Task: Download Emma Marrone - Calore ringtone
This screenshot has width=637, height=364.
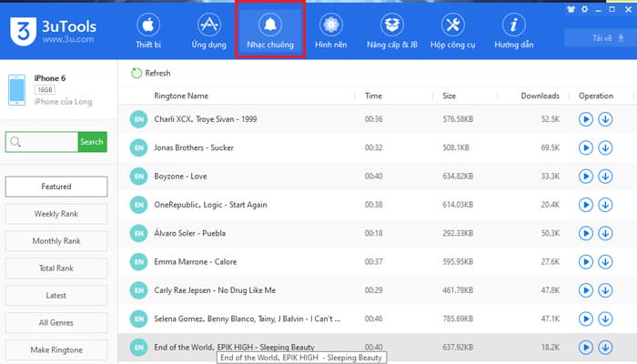Action: pyautogui.click(x=605, y=262)
